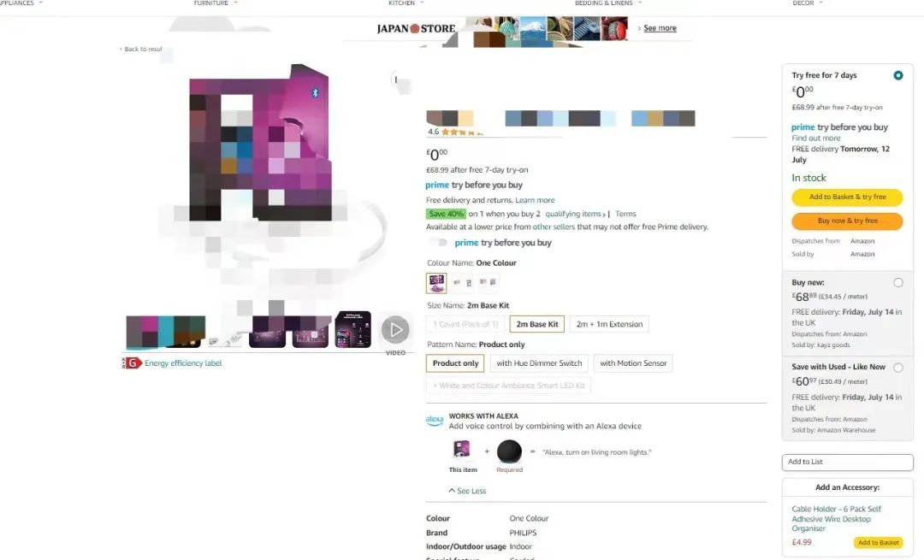Click the Echo Dot Required image
Viewport: 924px width, 560px height.
pos(509,451)
